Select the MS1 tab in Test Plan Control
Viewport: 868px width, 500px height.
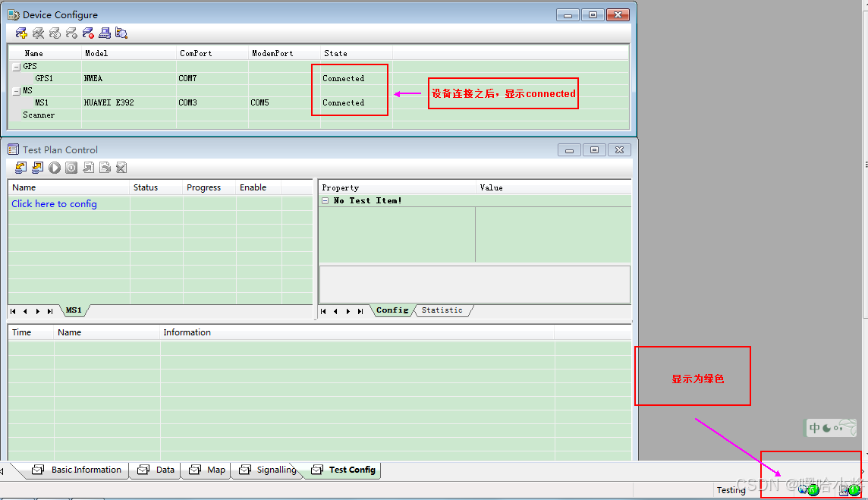pyautogui.click(x=74, y=310)
